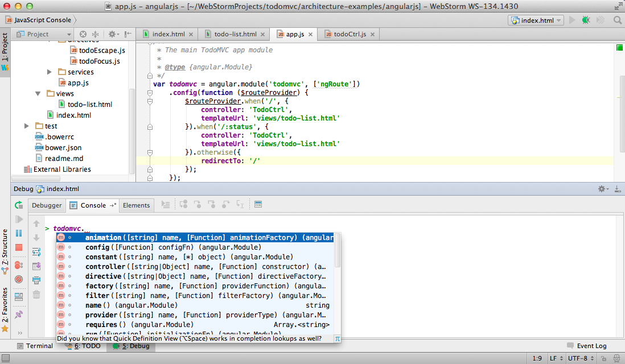Select opened file using the crosshair icon
The image size is (625, 364).
tap(83, 34)
